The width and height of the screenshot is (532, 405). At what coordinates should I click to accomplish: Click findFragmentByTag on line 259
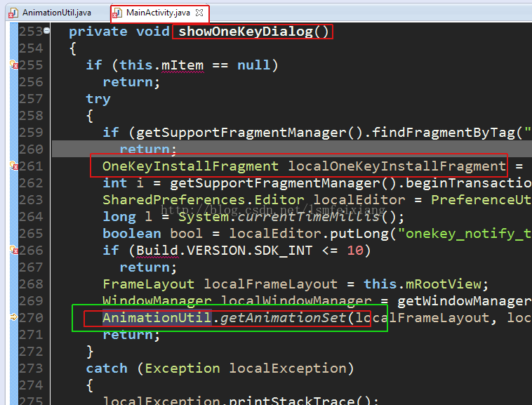click(x=444, y=132)
